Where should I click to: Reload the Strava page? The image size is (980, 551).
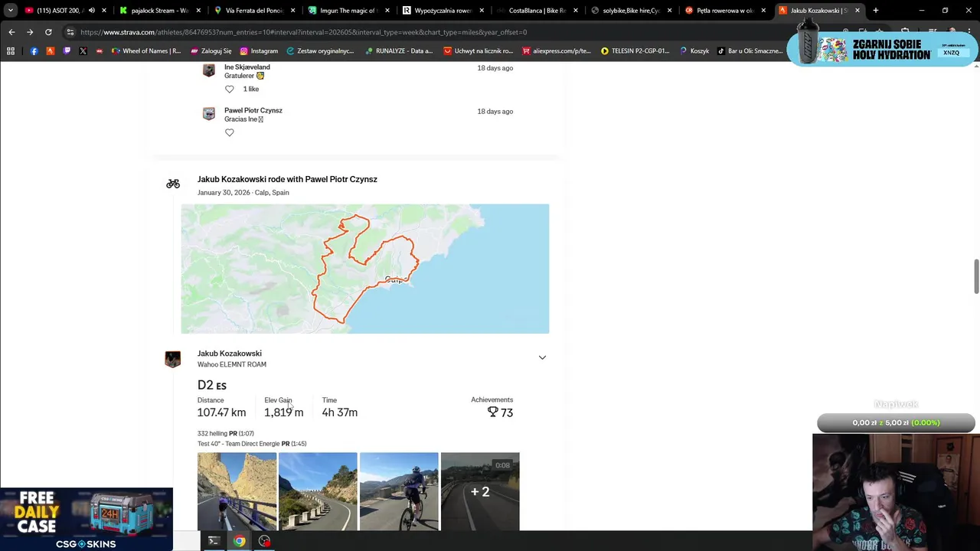(x=48, y=32)
